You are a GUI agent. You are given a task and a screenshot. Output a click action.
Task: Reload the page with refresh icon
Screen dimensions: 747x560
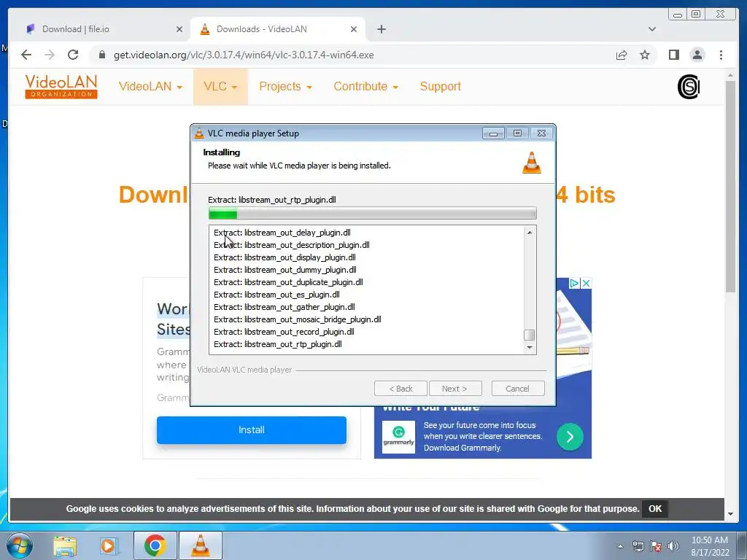click(x=73, y=55)
